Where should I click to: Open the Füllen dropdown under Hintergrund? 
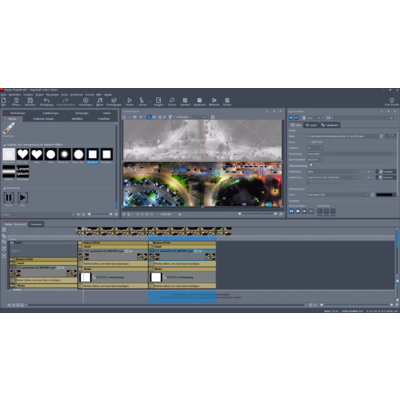pyautogui.click(x=338, y=195)
